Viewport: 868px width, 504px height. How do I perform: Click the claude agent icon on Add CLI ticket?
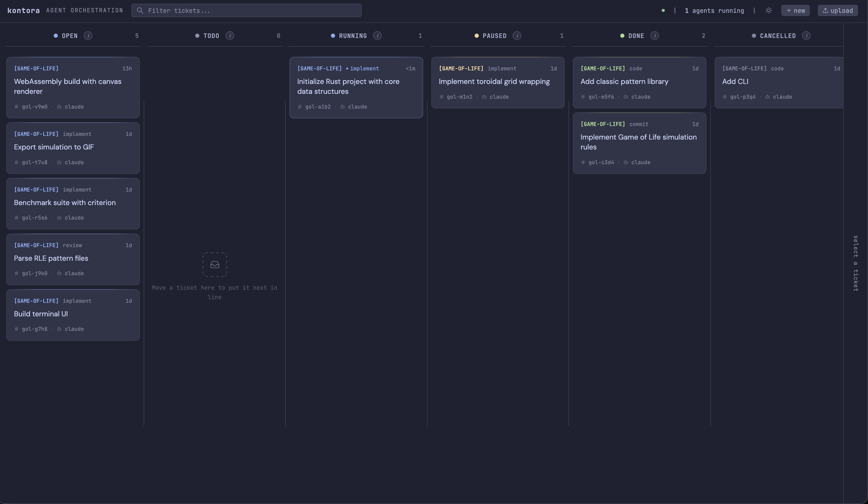click(x=767, y=97)
